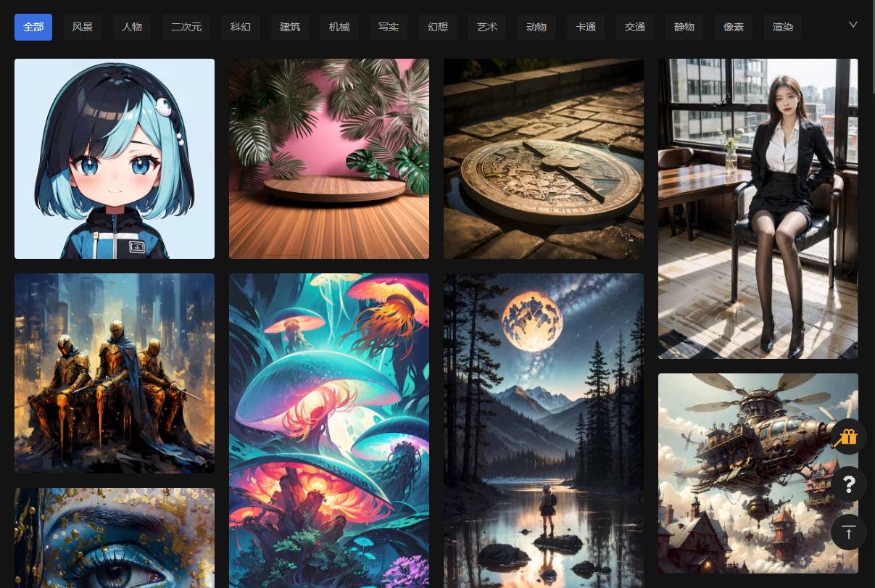Open the question mark help button
This screenshot has width=875, height=588.
(849, 484)
